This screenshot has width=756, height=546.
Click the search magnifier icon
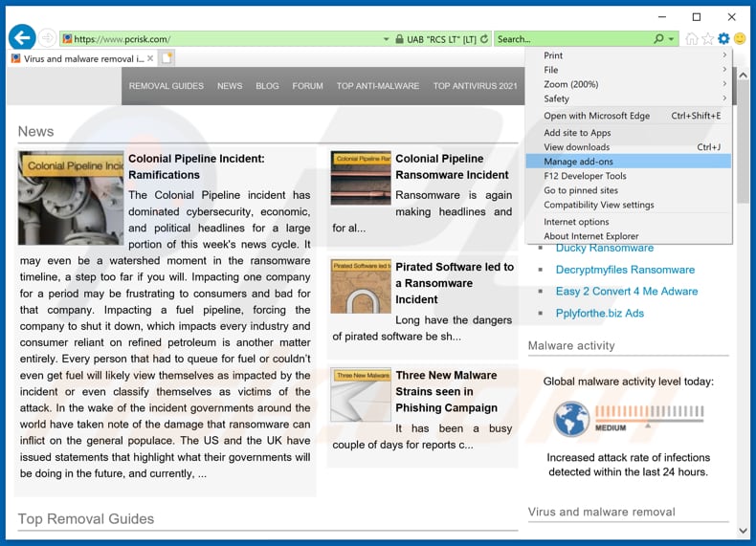[658, 39]
